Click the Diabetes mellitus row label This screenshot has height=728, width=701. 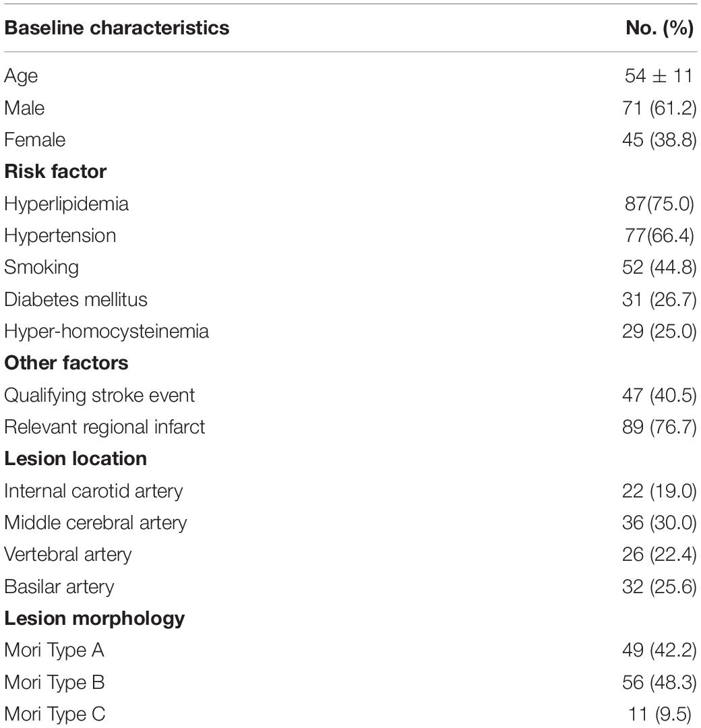click(x=75, y=299)
